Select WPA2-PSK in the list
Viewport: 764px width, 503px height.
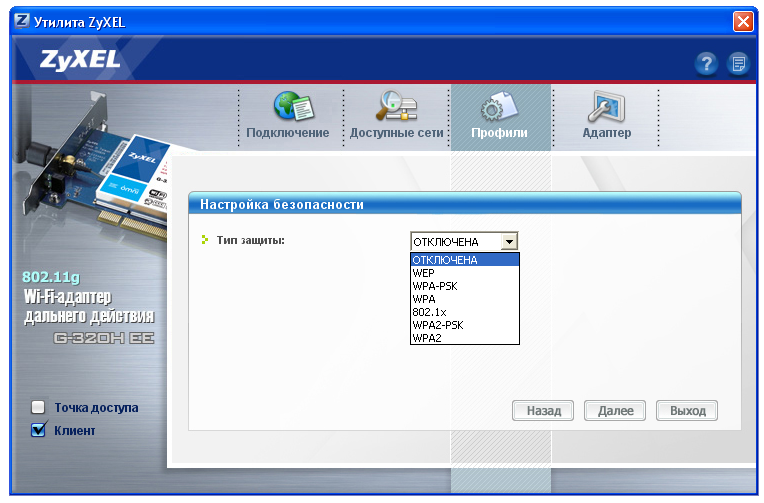click(465, 325)
